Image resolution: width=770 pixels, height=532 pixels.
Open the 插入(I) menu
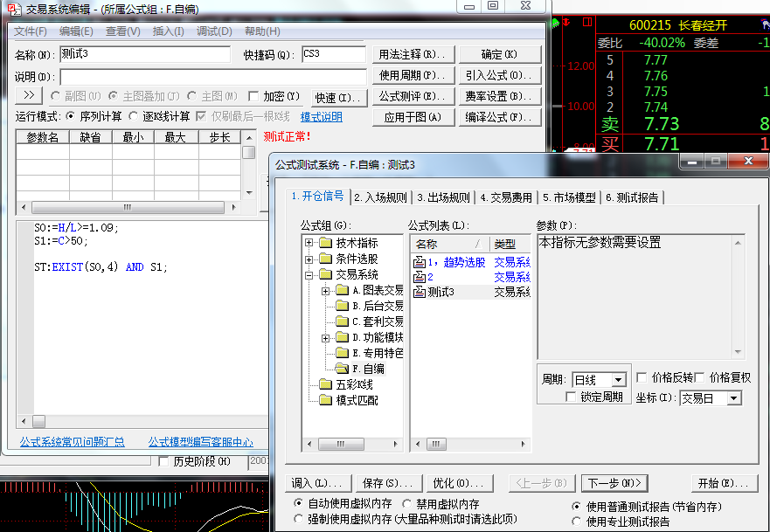coord(169,31)
